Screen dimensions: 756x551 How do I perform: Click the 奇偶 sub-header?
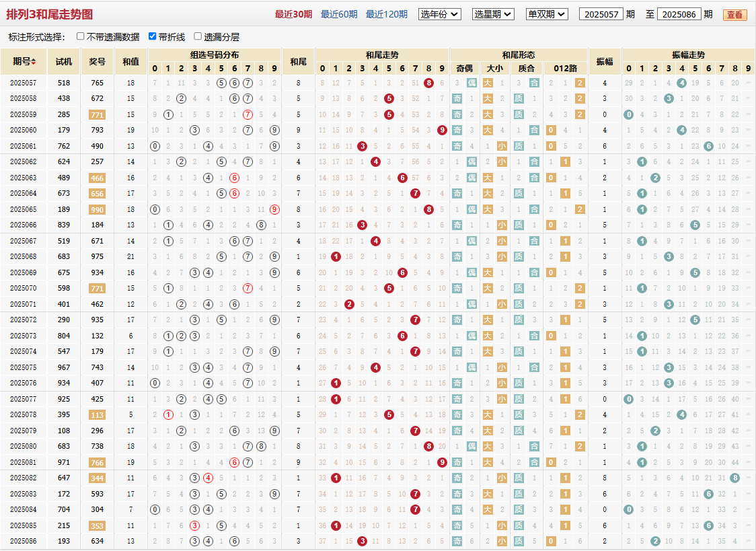coord(465,69)
